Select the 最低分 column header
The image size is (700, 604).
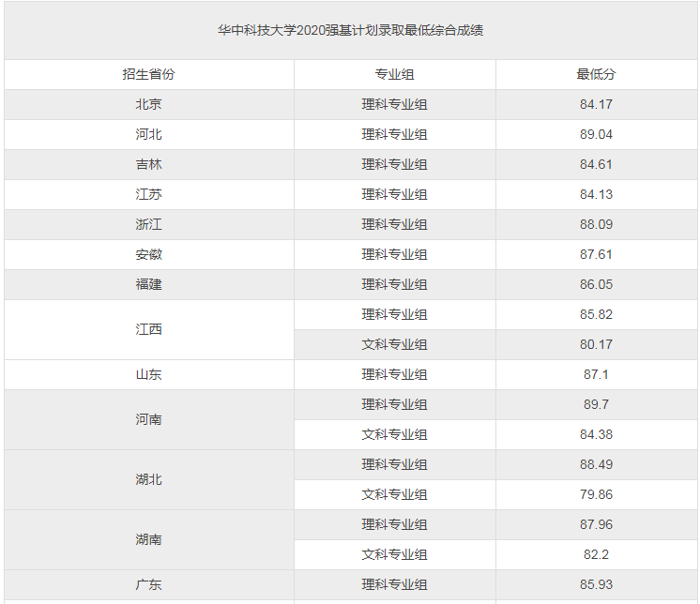coord(596,74)
